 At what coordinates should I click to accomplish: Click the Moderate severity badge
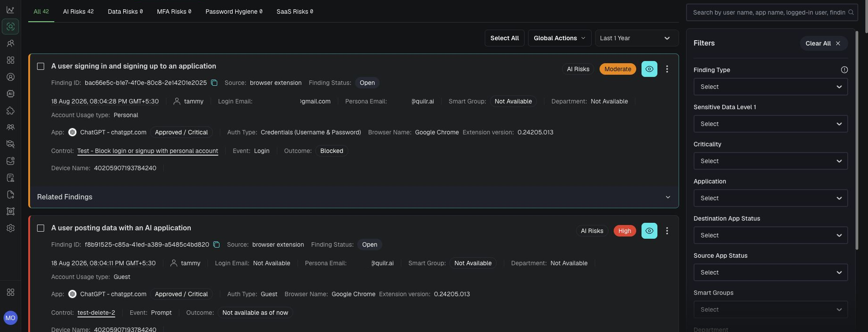click(x=618, y=69)
